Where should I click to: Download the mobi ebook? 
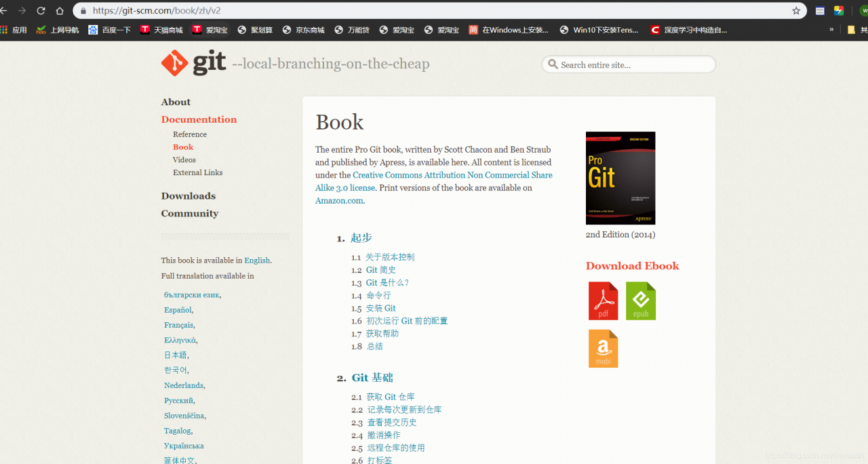(603, 348)
